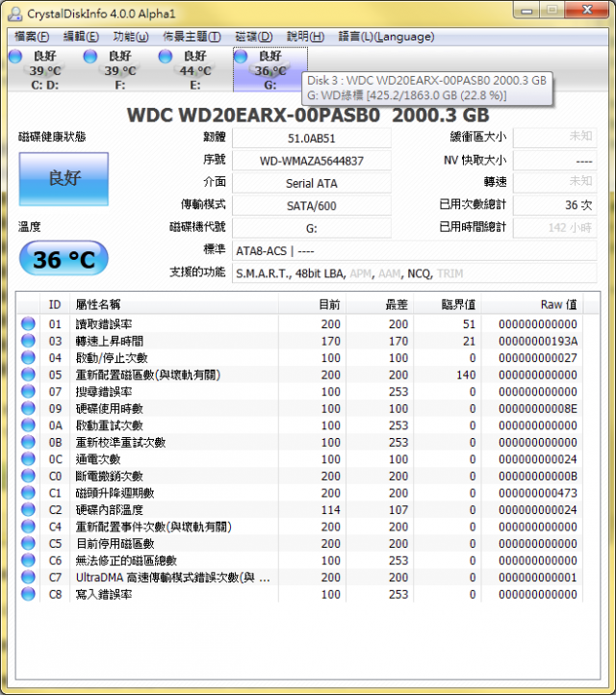Open the 編輯(E) menu
Screen dimensions: 616x696
click(81, 37)
